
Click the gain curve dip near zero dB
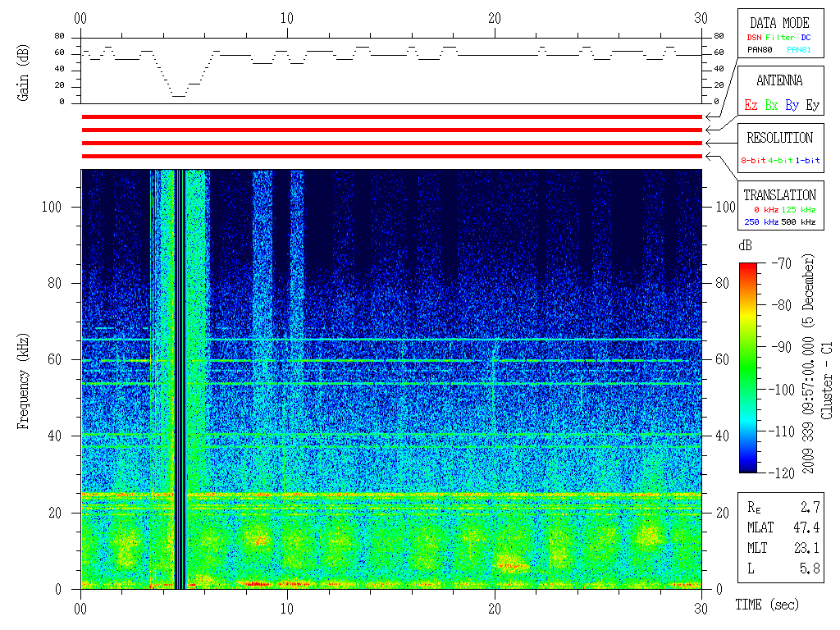(x=178, y=96)
